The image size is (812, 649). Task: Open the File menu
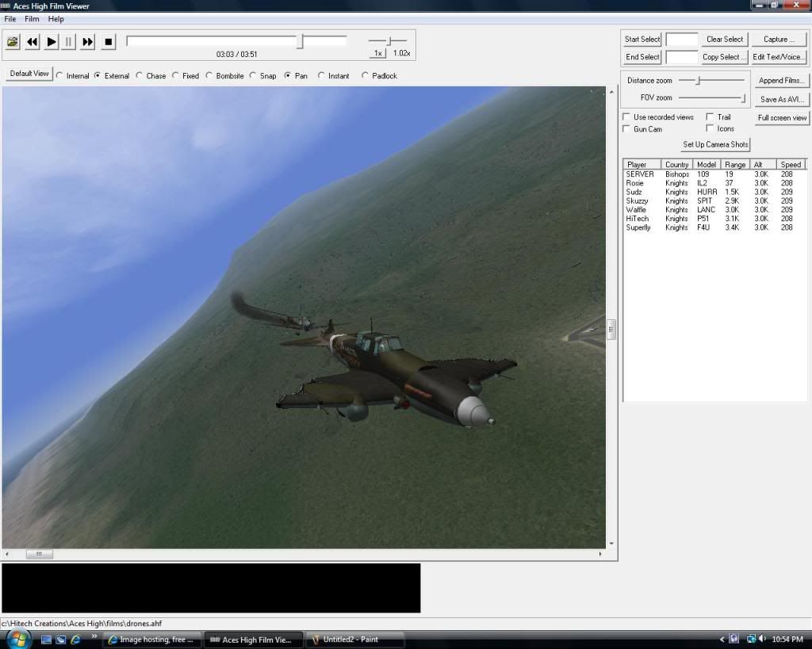click(x=10, y=19)
